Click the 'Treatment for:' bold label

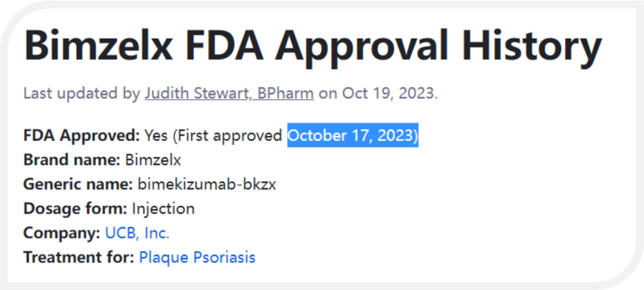pyautogui.click(x=79, y=258)
